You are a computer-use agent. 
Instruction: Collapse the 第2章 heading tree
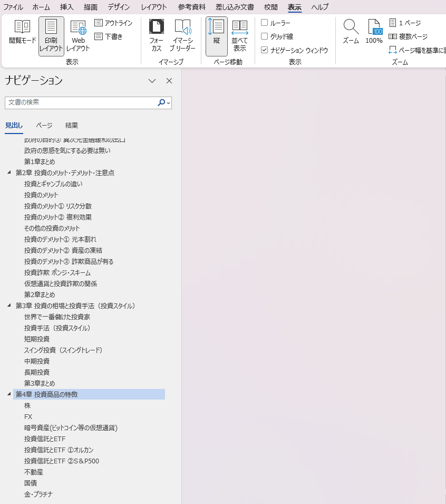click(x=8, y=173)
